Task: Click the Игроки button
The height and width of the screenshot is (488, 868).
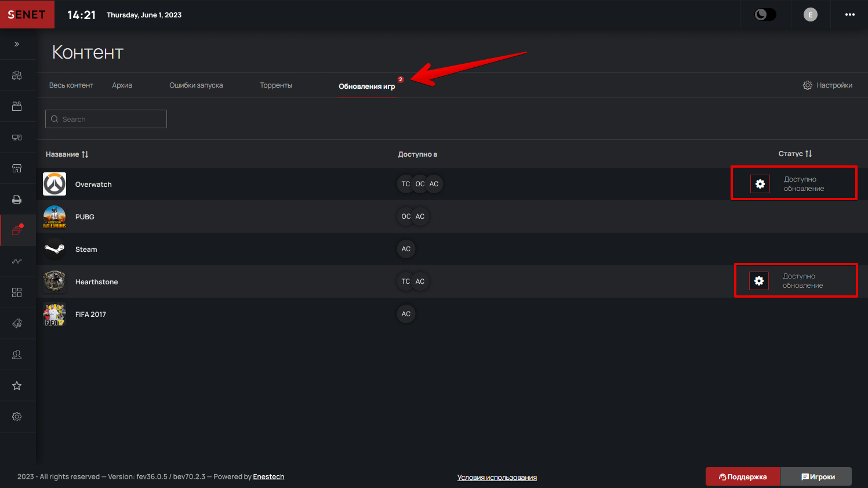Action: [816, 476]
